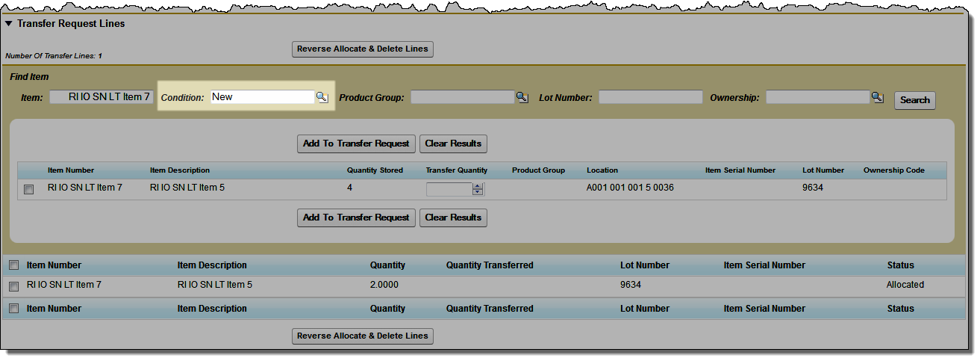Click the Search button
Image resolution: width=980 pixels, height=361 pixels.
click(914, 100)
